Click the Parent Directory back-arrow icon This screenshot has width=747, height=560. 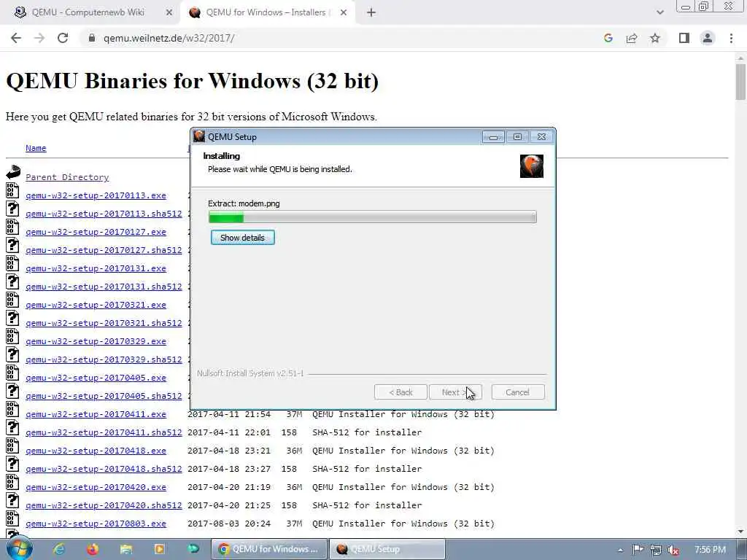tap(13, 172)
